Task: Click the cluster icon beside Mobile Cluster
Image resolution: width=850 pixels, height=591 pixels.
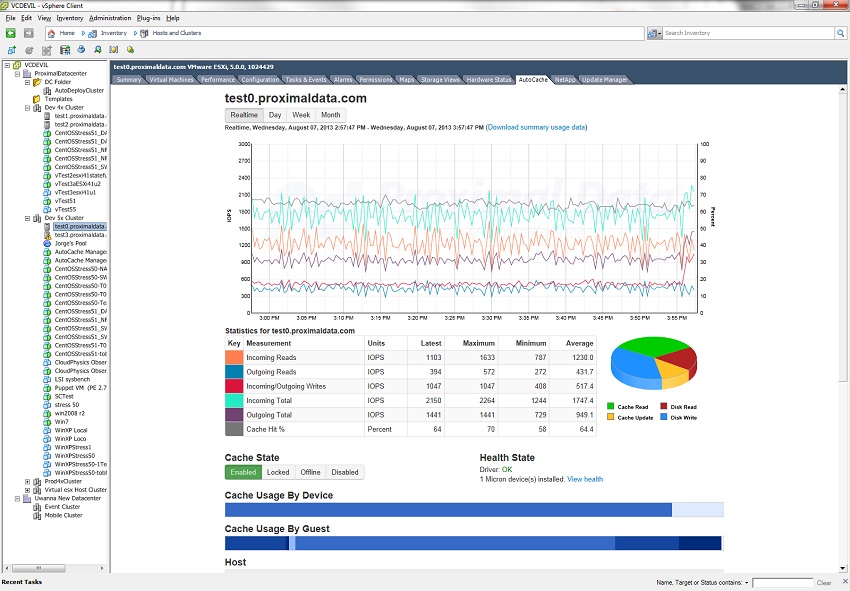Action: point(37,516)
